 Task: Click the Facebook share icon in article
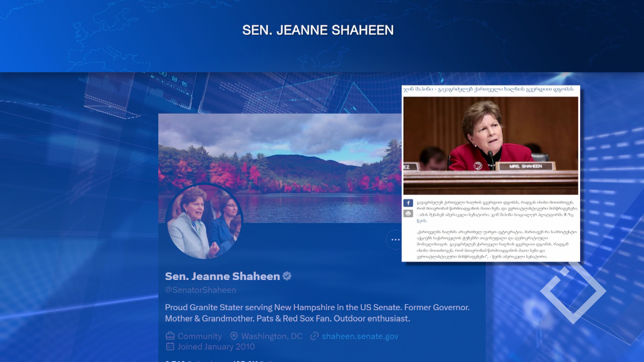click(408, 203)
